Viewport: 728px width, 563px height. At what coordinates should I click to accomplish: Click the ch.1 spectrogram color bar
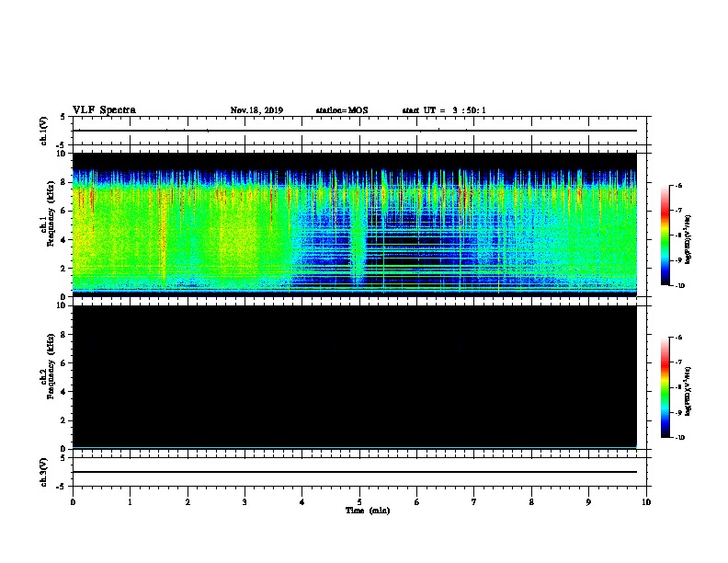pyautogui.click(x=665, y=236)
